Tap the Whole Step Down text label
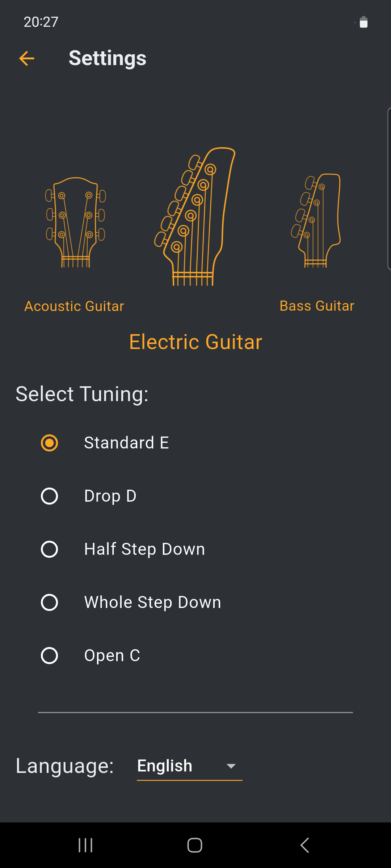This screenshot has height=868, width=391. (x=152, y=603)
